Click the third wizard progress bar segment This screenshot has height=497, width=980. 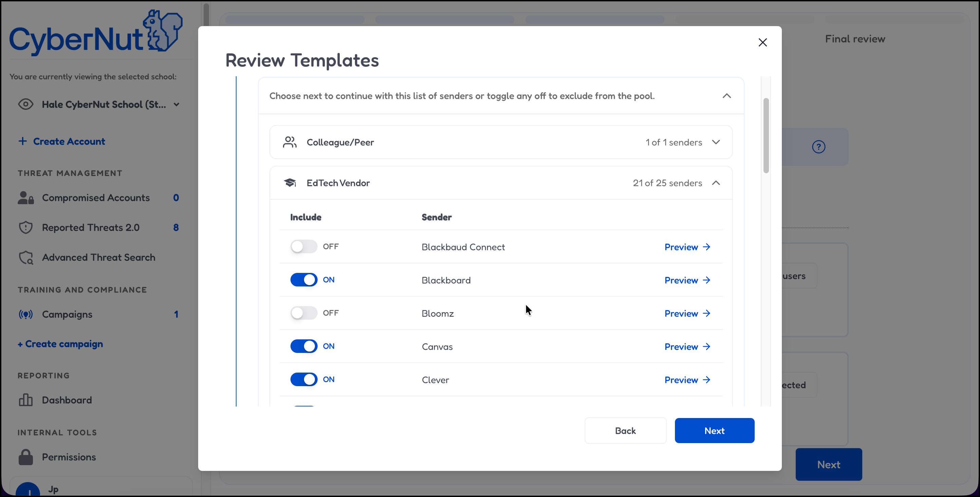pos(595,19)
